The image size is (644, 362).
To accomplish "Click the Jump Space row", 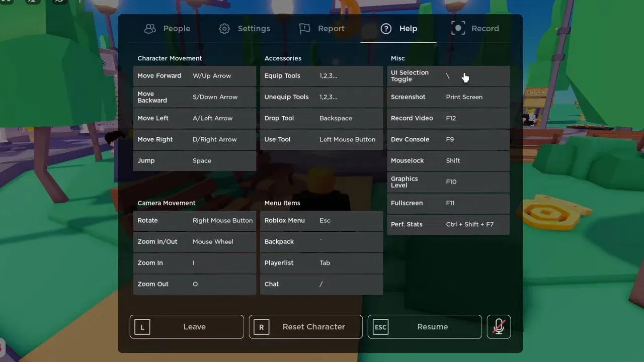I will coord(195,161).
